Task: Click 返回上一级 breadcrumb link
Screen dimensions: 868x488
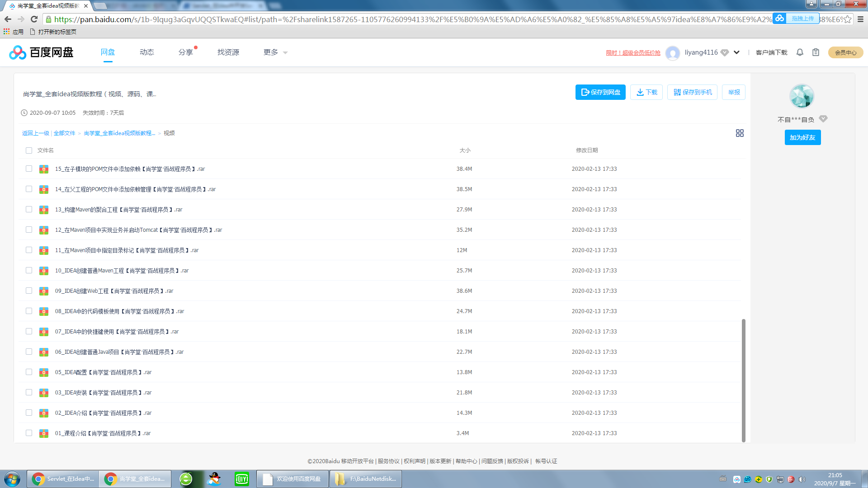Action: 36,133
